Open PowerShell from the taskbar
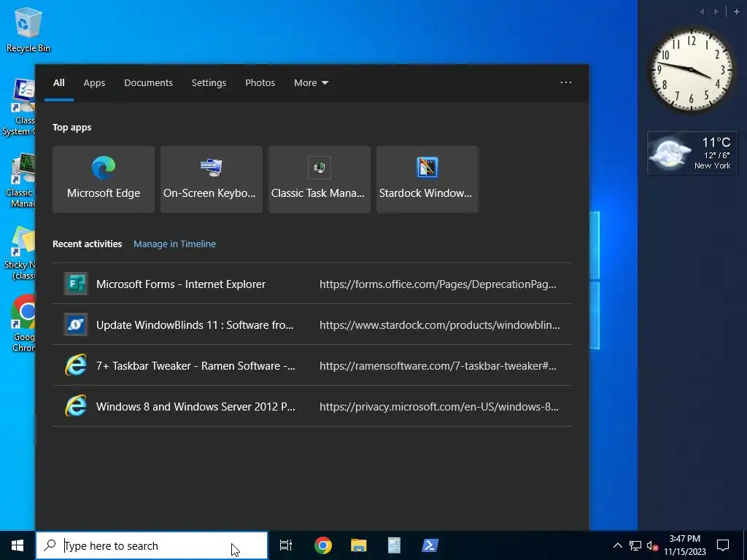Screen dimensions: 747x560 pos(430,545)
